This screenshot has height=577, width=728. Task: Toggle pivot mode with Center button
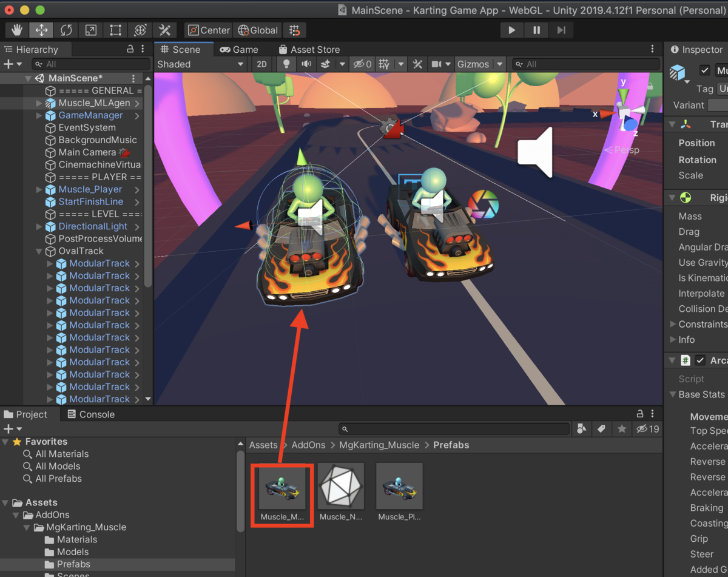(209, 30)
